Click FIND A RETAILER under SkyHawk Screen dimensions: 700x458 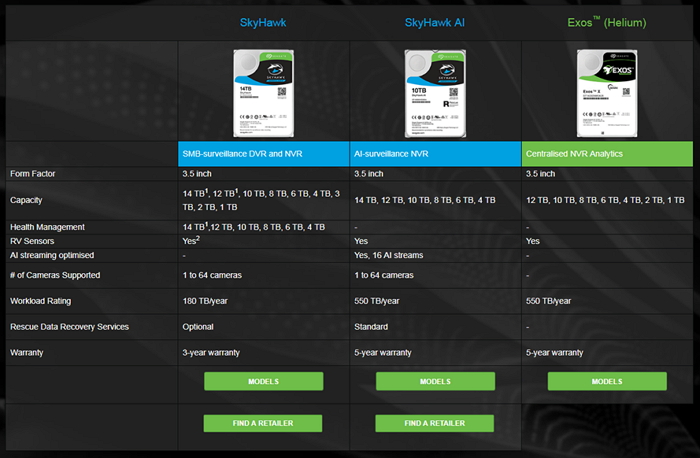(263, 423)
